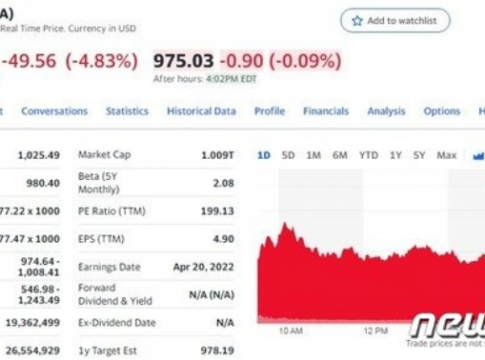Select the 1Y chart range
This screenshot has height=360, width=485.
[395, 155]
